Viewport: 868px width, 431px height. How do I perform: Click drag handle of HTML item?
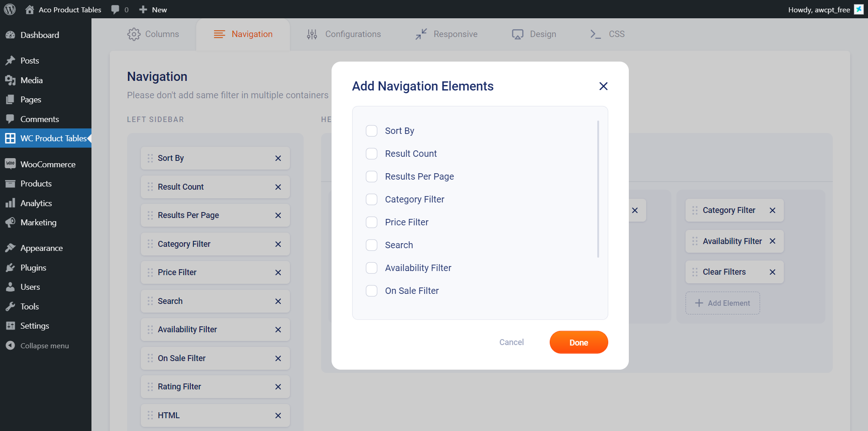tap(150, 415)
